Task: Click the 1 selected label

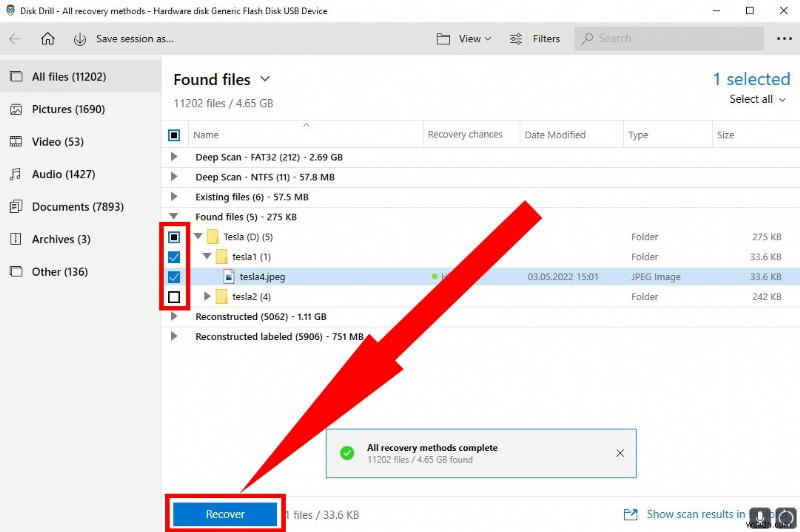Action: click(x=752, y=79)
